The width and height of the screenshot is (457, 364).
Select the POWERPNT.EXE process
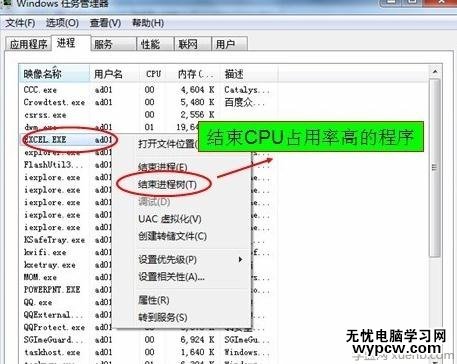point(52,290)
